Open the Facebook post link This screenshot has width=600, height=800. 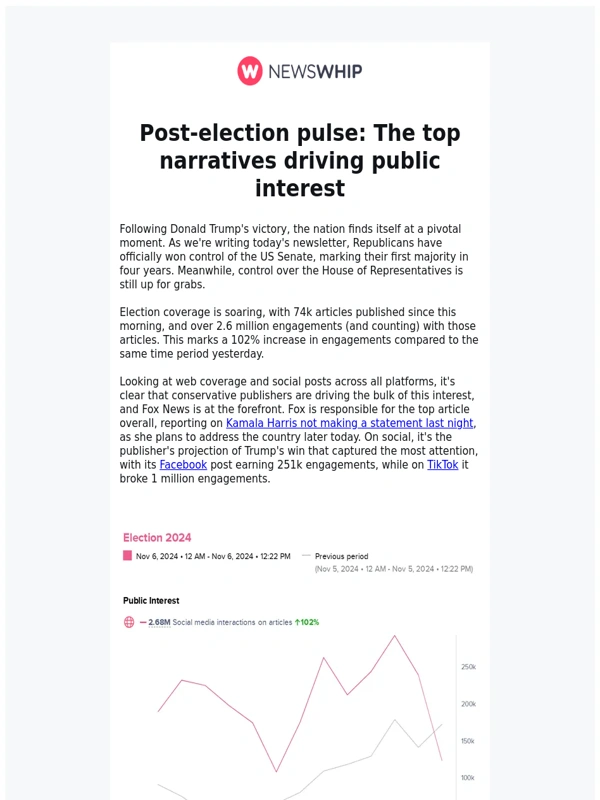[183, 465]
